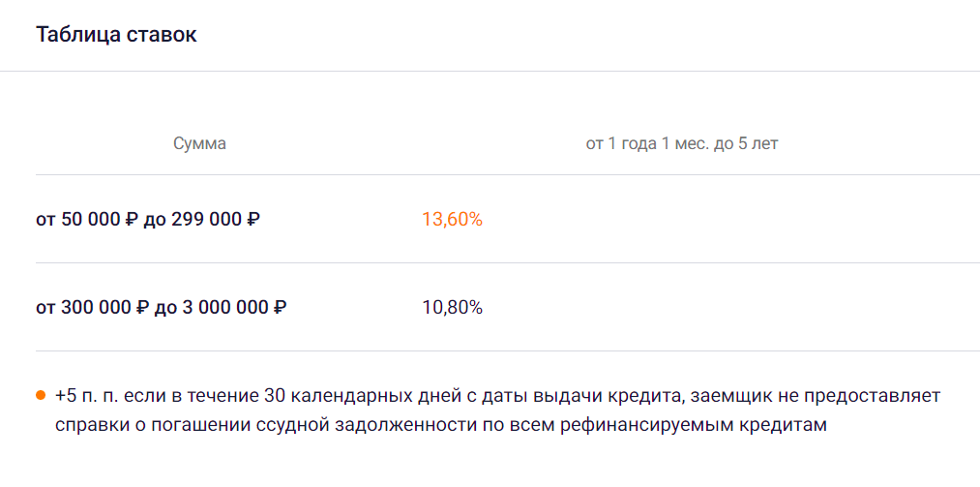Image resolution: width=980 pixels, height=487 pixels.
Task: Click the ruble sign after 3 000 000
Action: pyautogui.click(x=280, y=308)
